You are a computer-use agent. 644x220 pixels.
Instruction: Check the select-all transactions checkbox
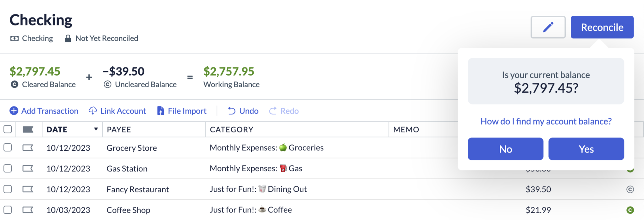click(x=8, y=129)
